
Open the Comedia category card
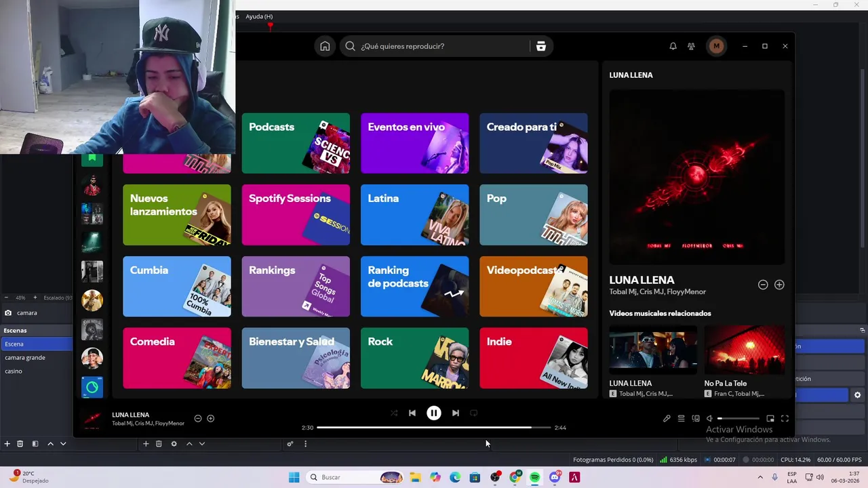click(177, 358)
